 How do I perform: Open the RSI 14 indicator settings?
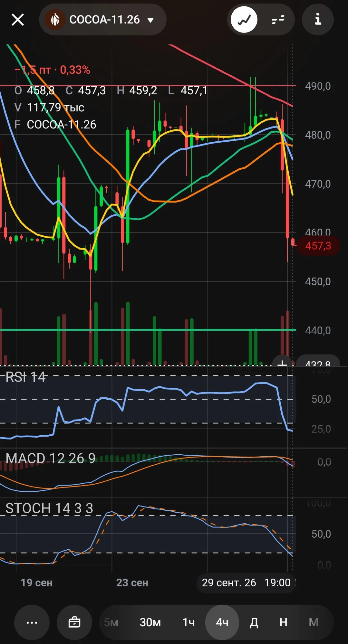pos(26,377)
